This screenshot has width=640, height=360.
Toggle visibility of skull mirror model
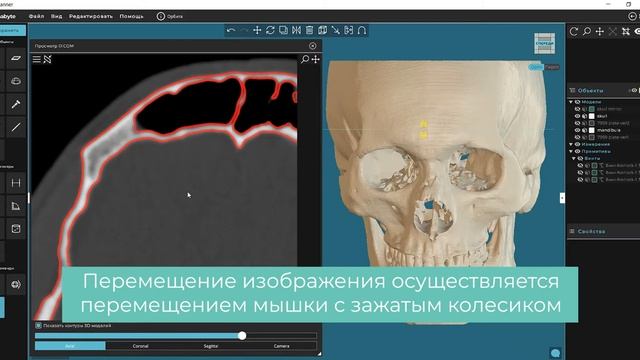click(x=578, y=109)
